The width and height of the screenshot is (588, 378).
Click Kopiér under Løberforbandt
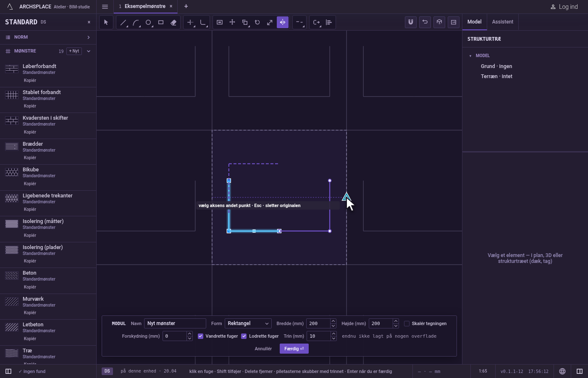click(30, 80)
